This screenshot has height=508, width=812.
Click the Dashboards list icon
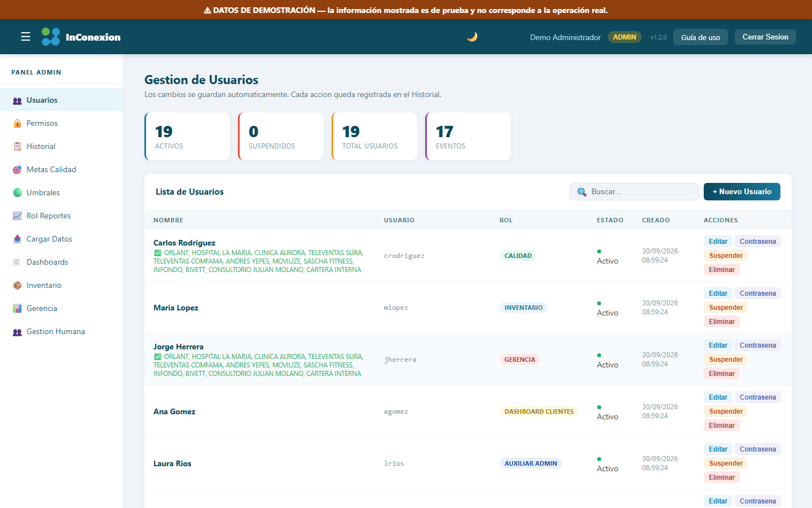tap(16, 262)
